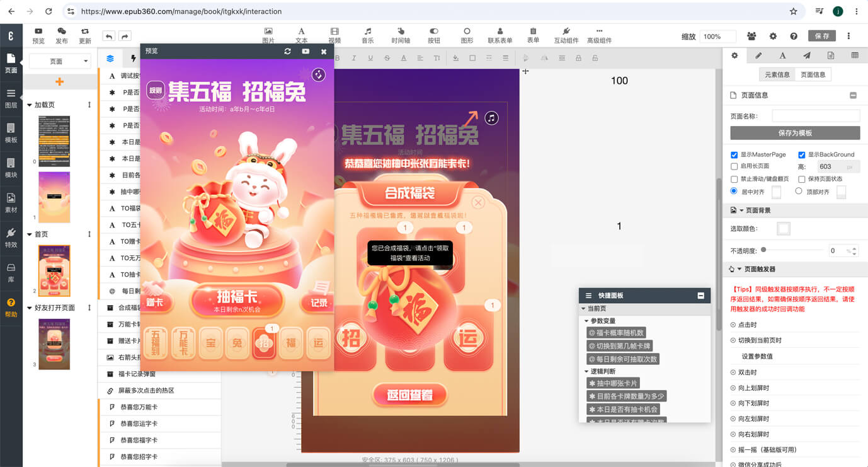
Task: Collapse 逻辑判断 in the quick panel
Action: pyautogui.click(x=587, y=372)
